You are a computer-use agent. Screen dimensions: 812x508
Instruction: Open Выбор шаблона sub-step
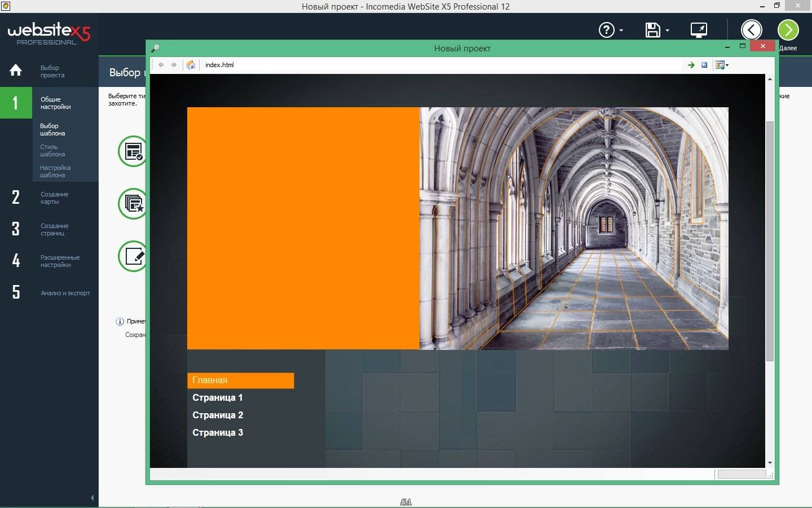52,130
